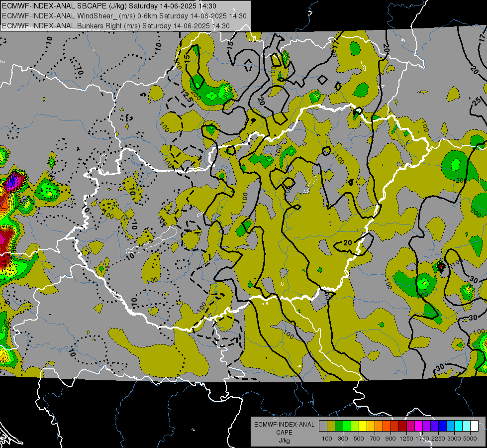Click the J/kg unit label in legend
The height and width of the screenshot is (448, 487).
(284, 440)
